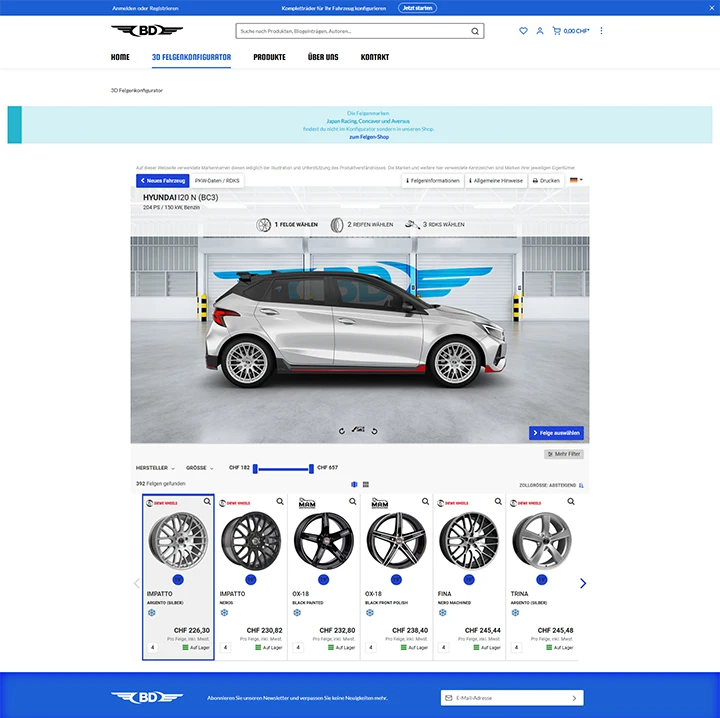
Task: Select size badge on Impatto Neros
Action: coord(251,579)
